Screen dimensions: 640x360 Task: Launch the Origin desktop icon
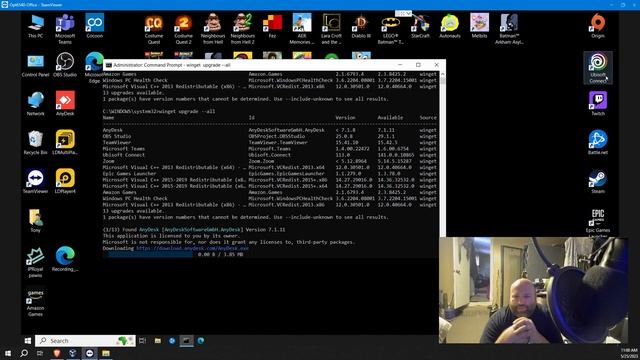[x=598, y=26]
